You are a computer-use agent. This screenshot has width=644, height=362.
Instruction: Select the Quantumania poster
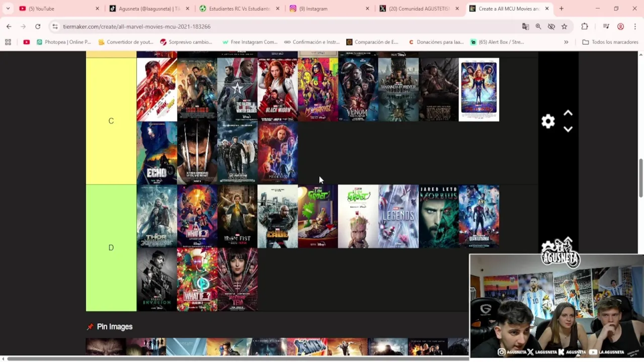point(478,216)
